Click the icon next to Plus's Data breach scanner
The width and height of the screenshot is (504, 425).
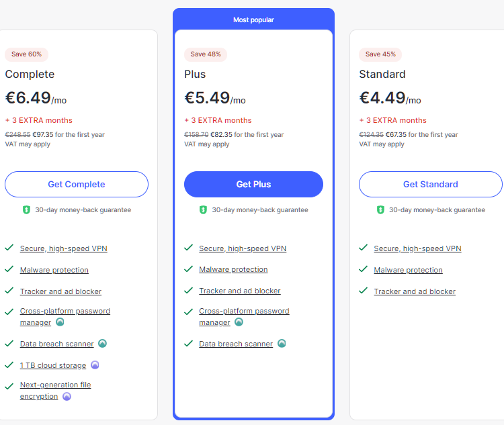click(x=282, y=343)
